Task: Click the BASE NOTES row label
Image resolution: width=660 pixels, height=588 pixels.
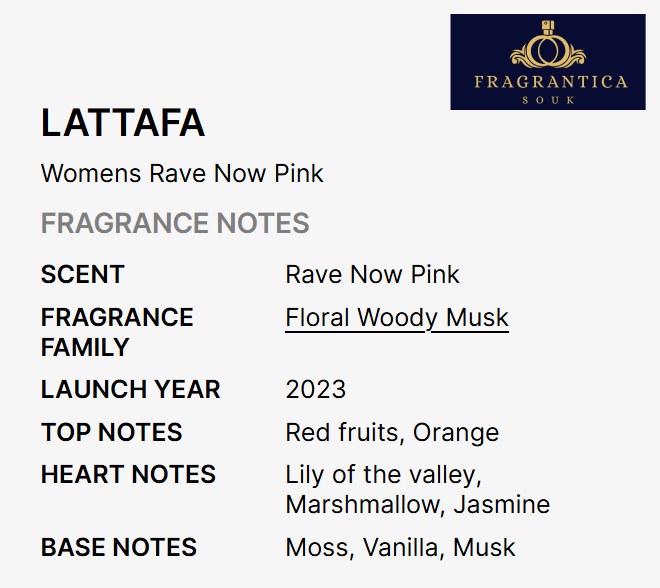Action: tap(119, 547)
